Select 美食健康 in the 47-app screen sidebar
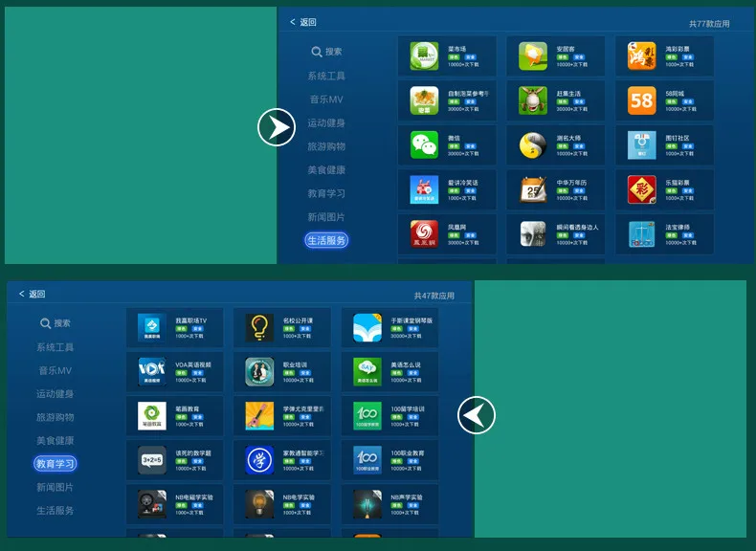756x551 pixels. [55, 441]
